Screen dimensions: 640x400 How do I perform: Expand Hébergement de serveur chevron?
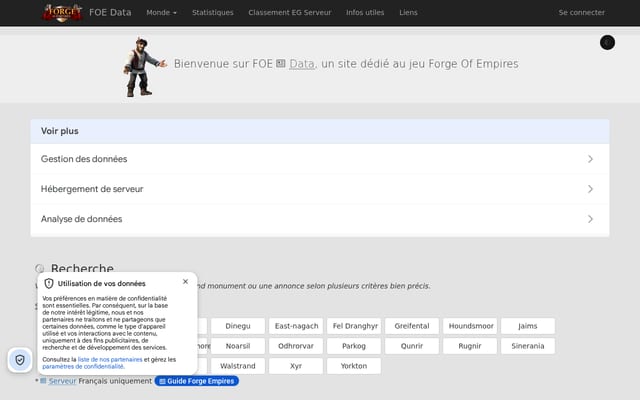click(590, 189)
